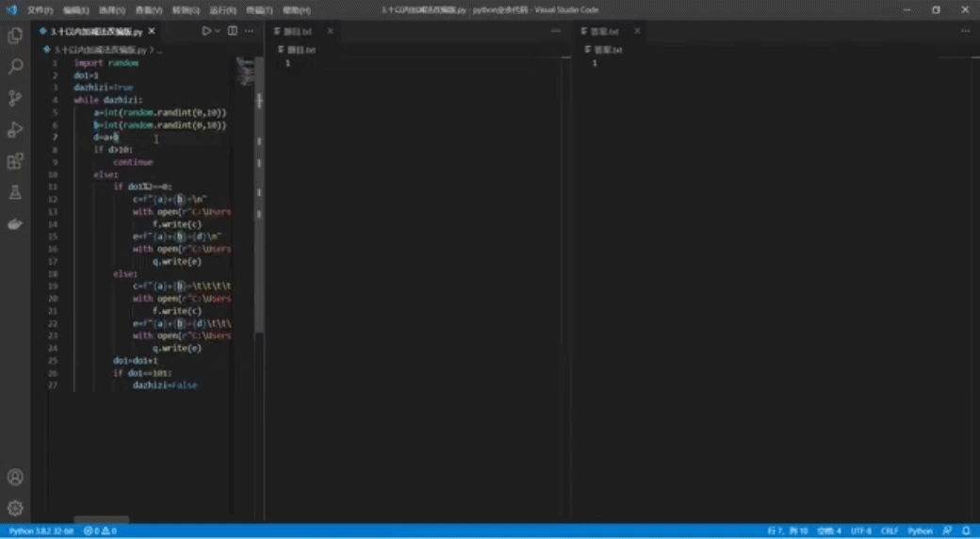Click the VS Code logo in title bar

click(x=11, y=10)
